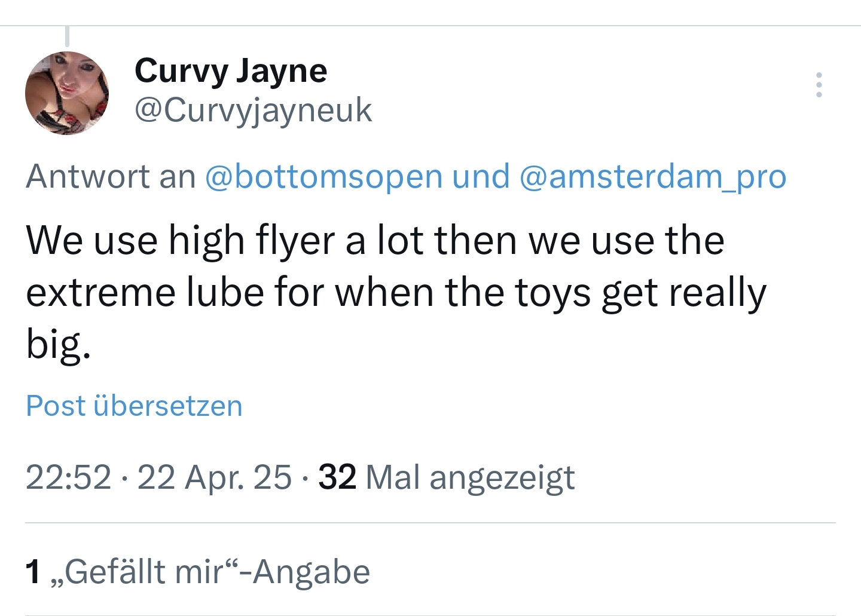
Task: Open the three-dot more options menu
Action: coord(819,85)
